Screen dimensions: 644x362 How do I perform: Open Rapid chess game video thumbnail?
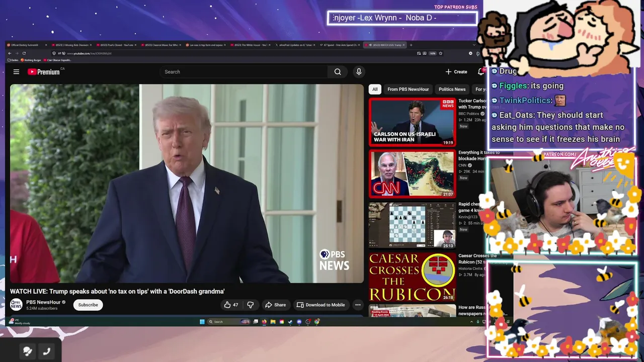412,226
